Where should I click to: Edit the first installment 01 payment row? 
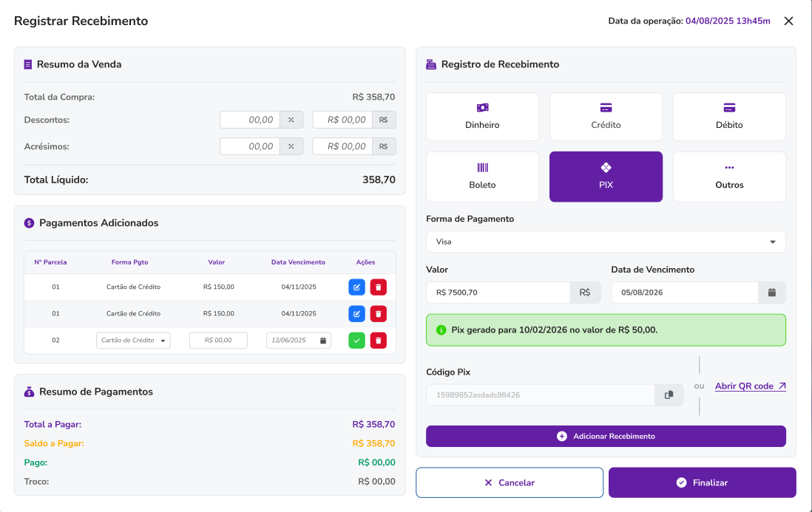click(356, 287)
